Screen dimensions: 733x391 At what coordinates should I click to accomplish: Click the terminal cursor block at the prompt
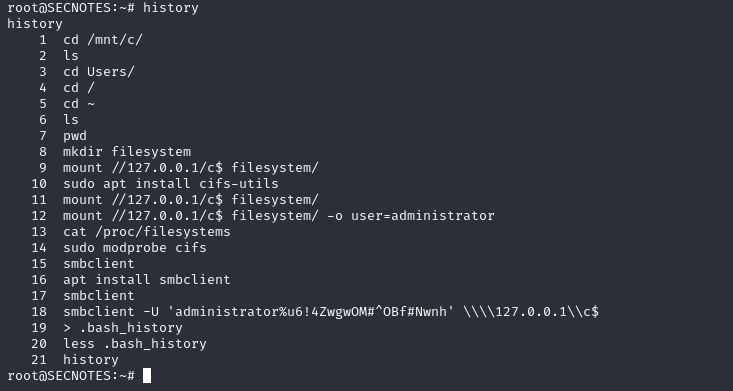tap(147, 376)
